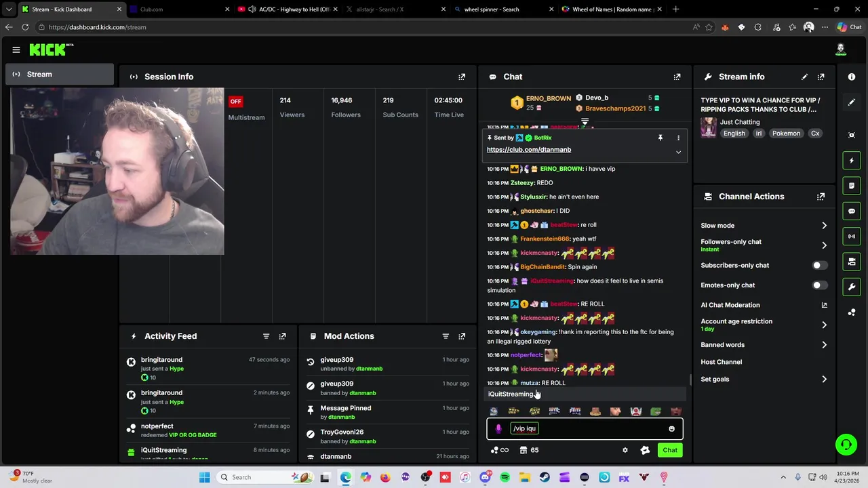Unpin the pinned BotRix message

tap(660, 138)
